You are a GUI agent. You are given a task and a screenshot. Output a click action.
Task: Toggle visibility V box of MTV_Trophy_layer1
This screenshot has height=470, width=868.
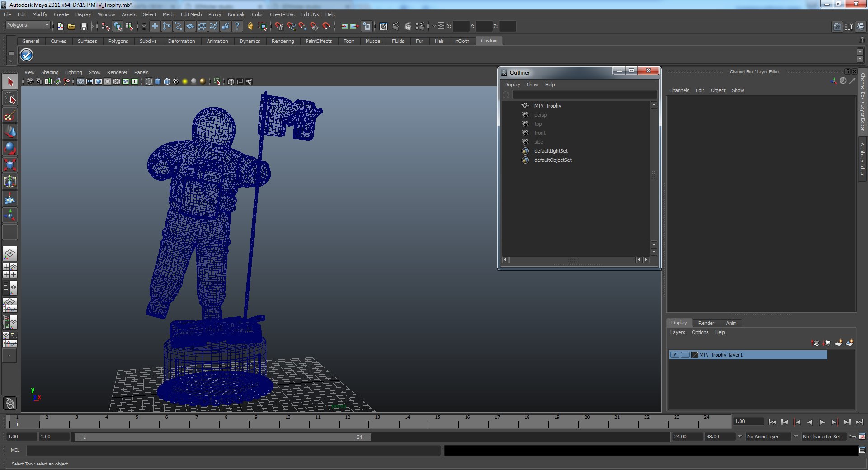click(x=675, y=355)
